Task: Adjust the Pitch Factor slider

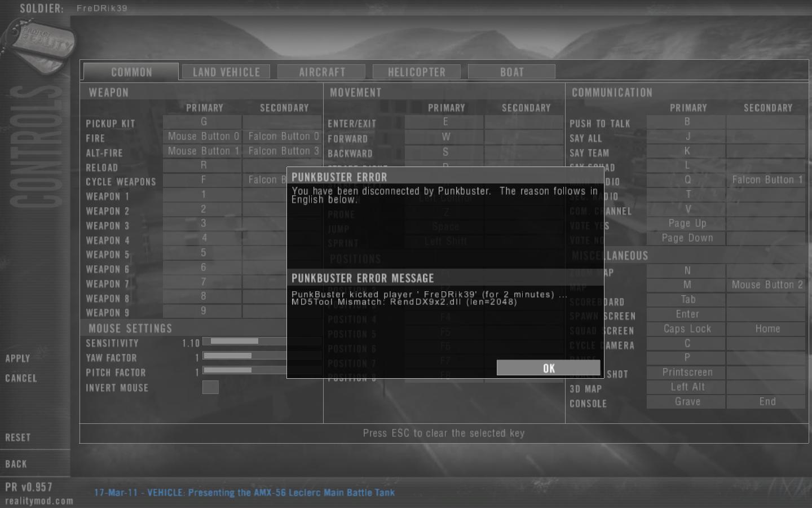Action: click(x=262, y=371)
